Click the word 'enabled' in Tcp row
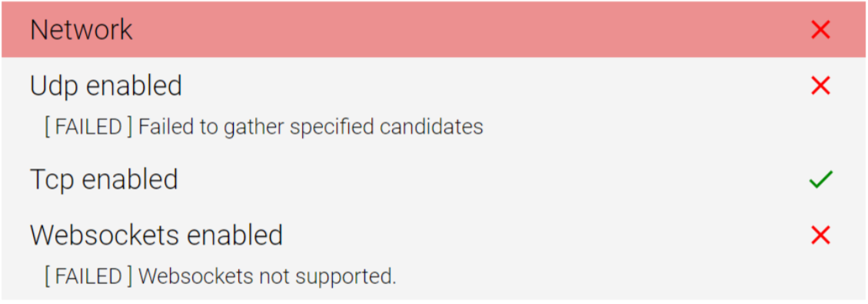This screenshot has width=868, height=304. pos(129,181)
